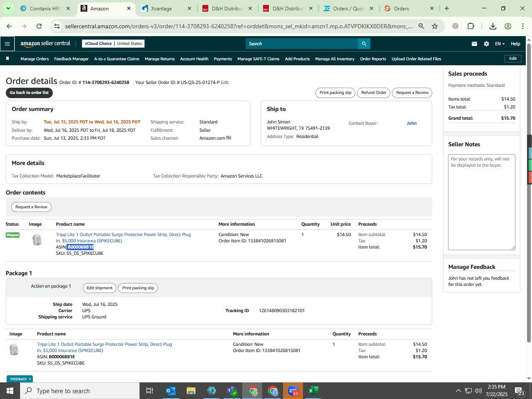Viewport: 532px width, 399px height.
Task: Open Manage All Inventory
Action: coord(335,59)
